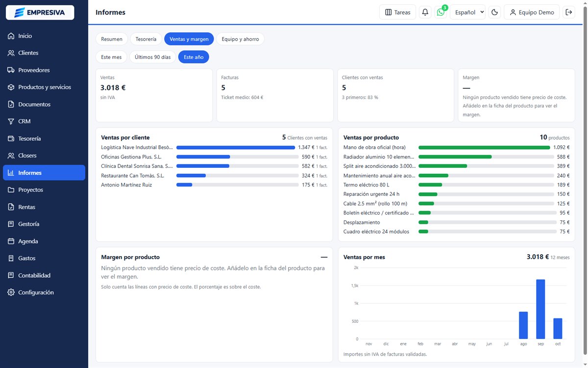588x368 pixels.
Task: Switch to Equipo y ahorro tab
Action: tap(240, 39)
